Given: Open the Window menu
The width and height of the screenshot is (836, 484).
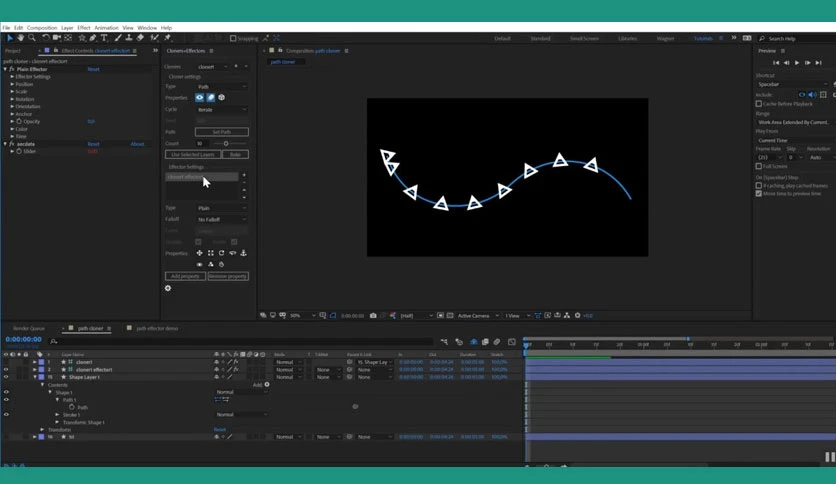Looking at the screenshot, I should coord(147,28).
